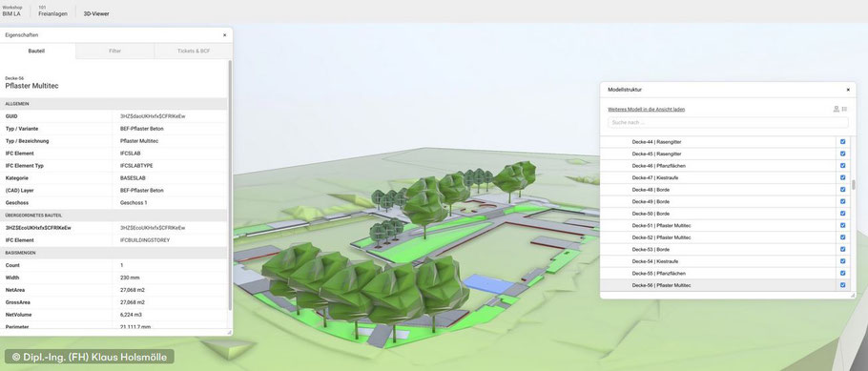Click the Modellstruktur list scrollbar thumb
The height and width of the screenshot is (371, 868).
coord(853,184)
